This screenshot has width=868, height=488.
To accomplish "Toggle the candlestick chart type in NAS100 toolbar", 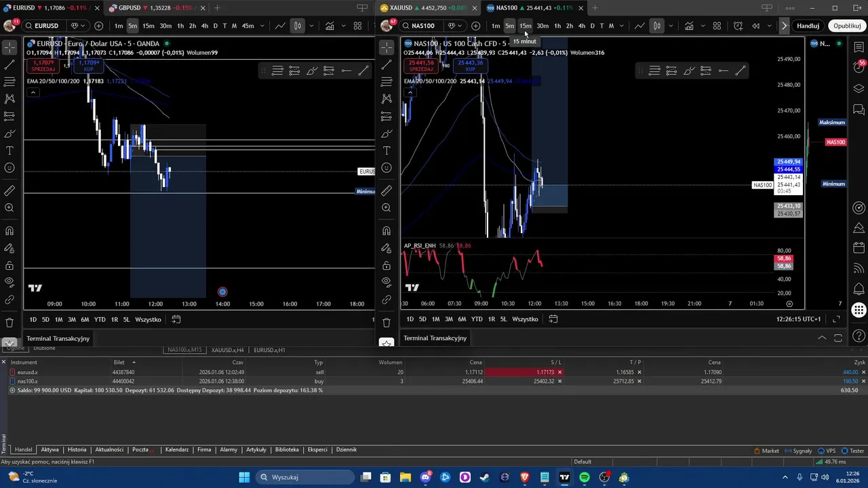I will coord(657,26).
